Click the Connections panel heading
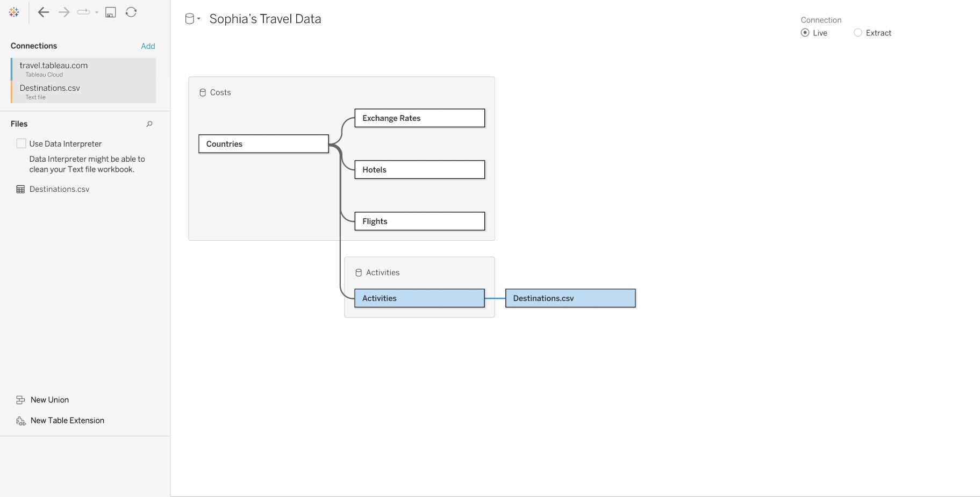The width and height of the screenshot is (980, 497). [x=34, y=46]
